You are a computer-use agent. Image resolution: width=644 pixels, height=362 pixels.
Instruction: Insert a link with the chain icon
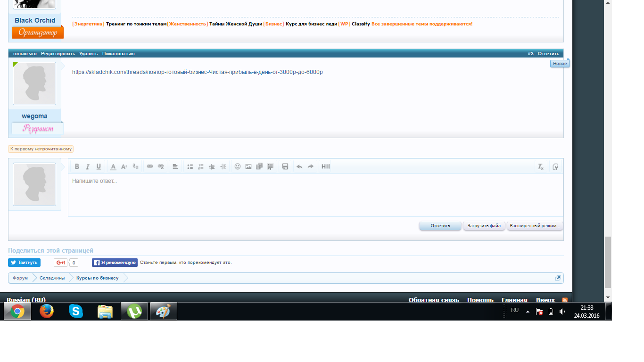coord(150,166)
